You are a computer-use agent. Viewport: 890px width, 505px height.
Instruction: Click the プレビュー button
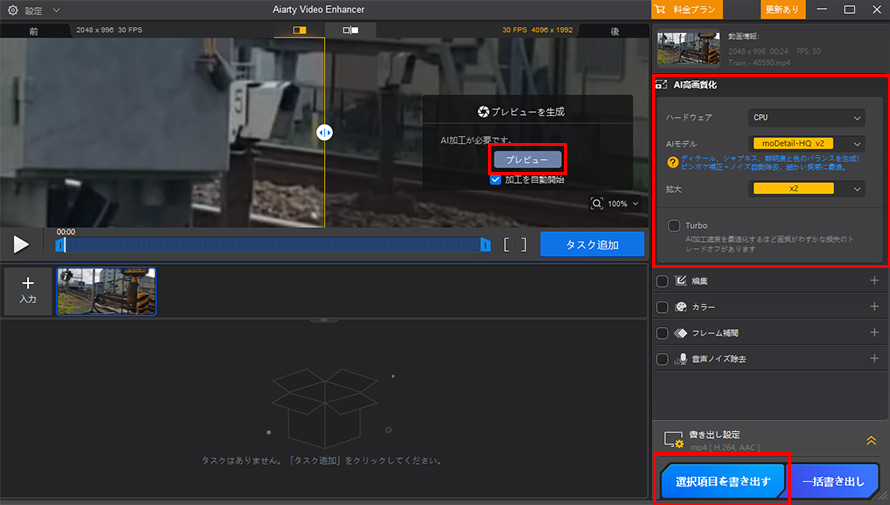click(x=527, y=160)
